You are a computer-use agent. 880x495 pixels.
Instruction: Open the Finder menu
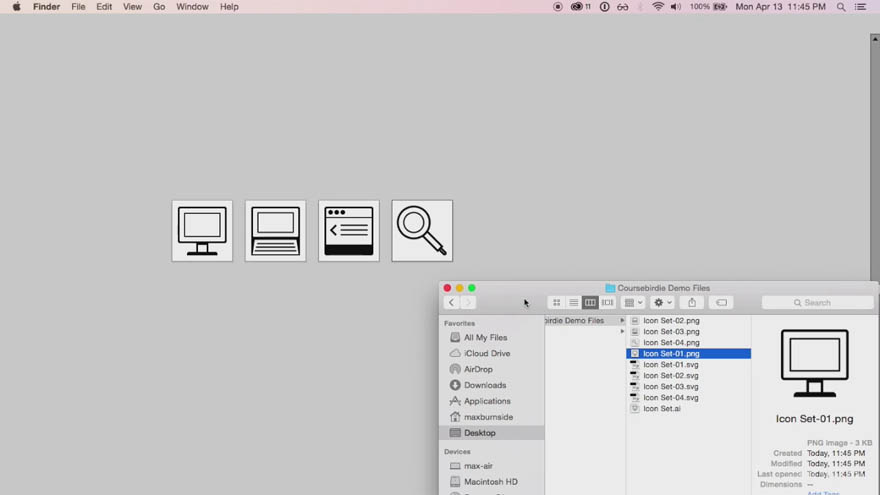pos(47,7)
